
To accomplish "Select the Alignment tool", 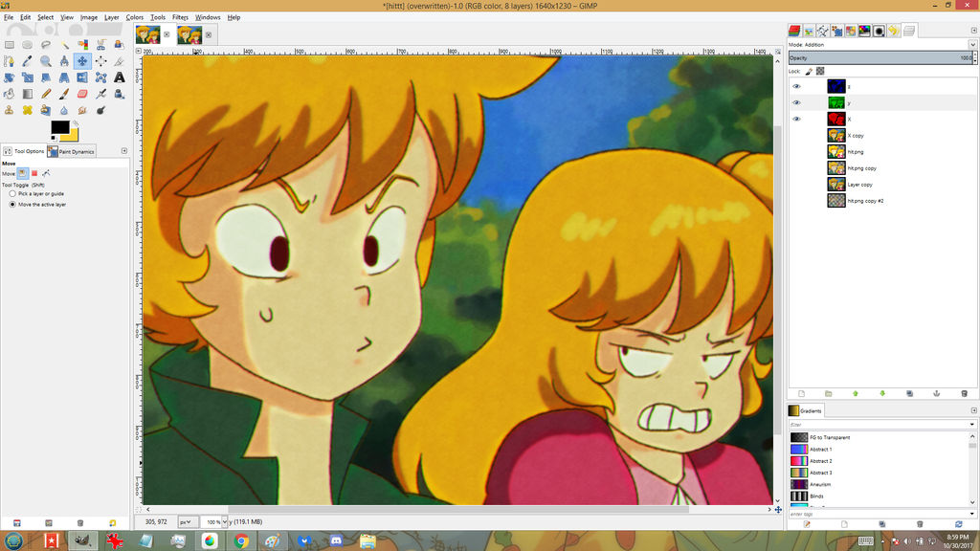I will point(100,61).
